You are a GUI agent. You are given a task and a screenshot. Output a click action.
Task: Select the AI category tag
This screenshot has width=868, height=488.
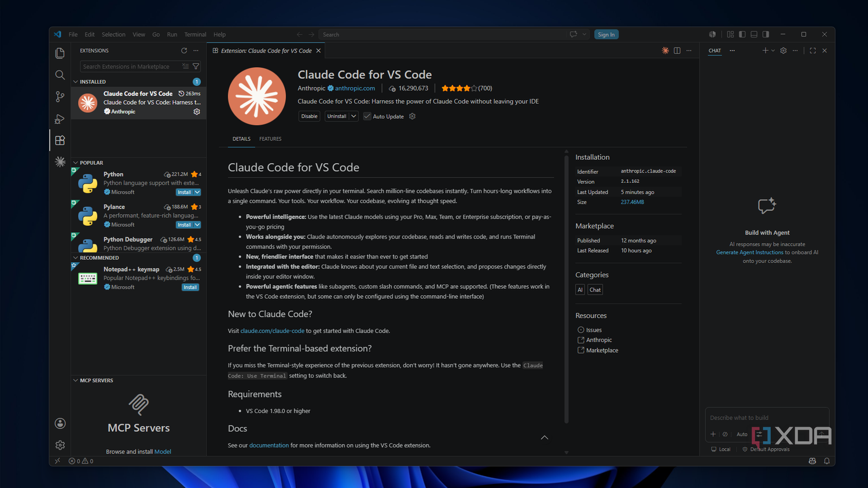(x=580, y=290)
